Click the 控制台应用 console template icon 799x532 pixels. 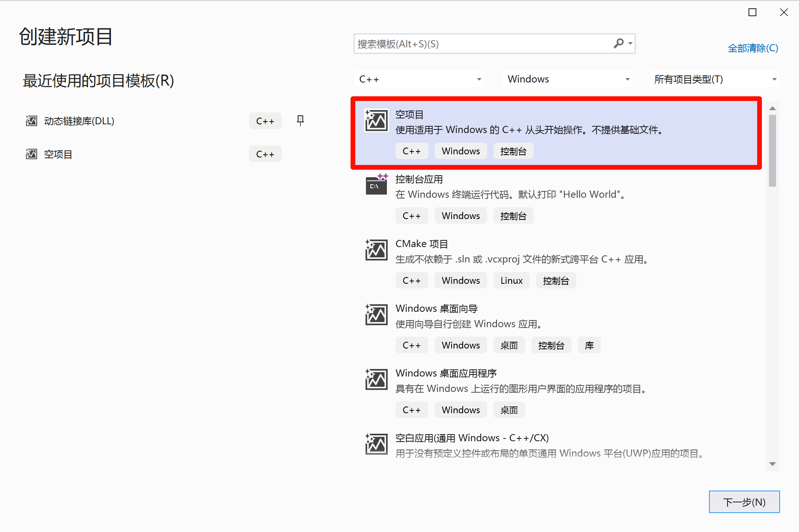point(376,185)
